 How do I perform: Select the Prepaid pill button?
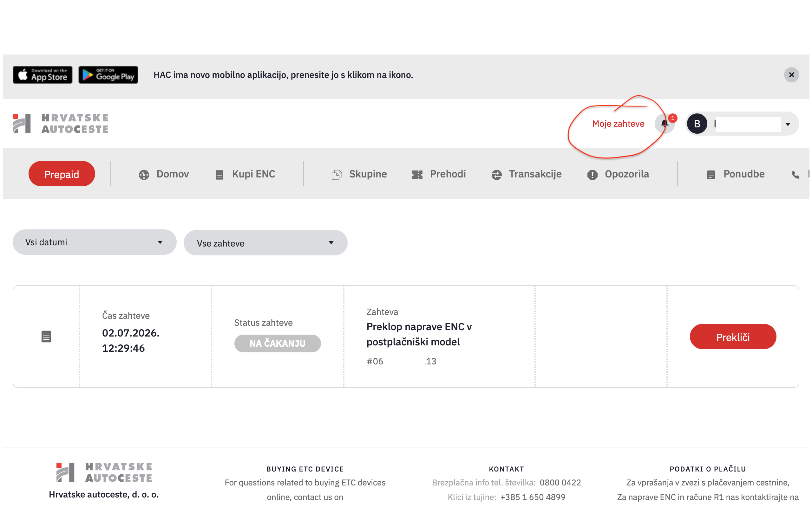[x=62, y=174]
